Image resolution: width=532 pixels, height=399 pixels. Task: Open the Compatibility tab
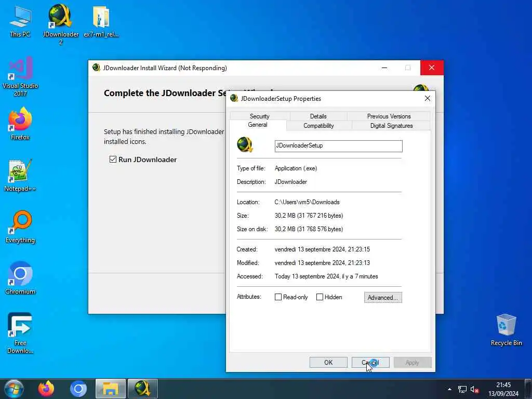pyautogui.click(x=318, y=126)
